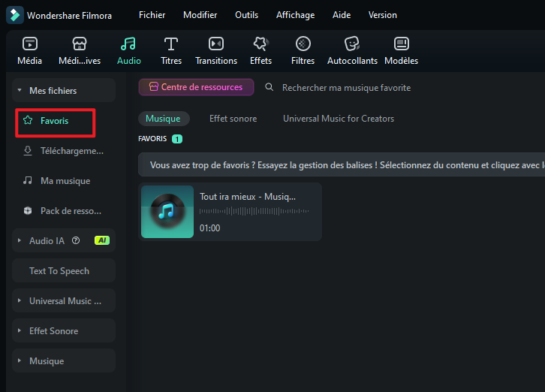Screen dimensions: 545x392
Task: Open the Titres text icon
Action: click(x=171, y=44)
